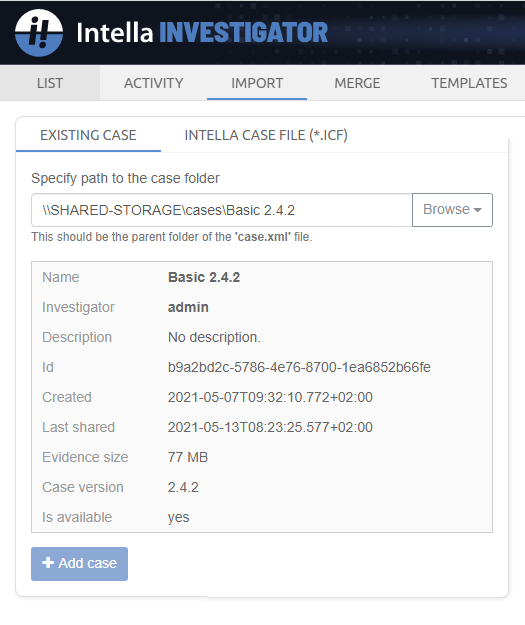The width and height of the screenshot is (525, 625).
Task: Open the TEMPLATES tab
Action: point(469,83)
